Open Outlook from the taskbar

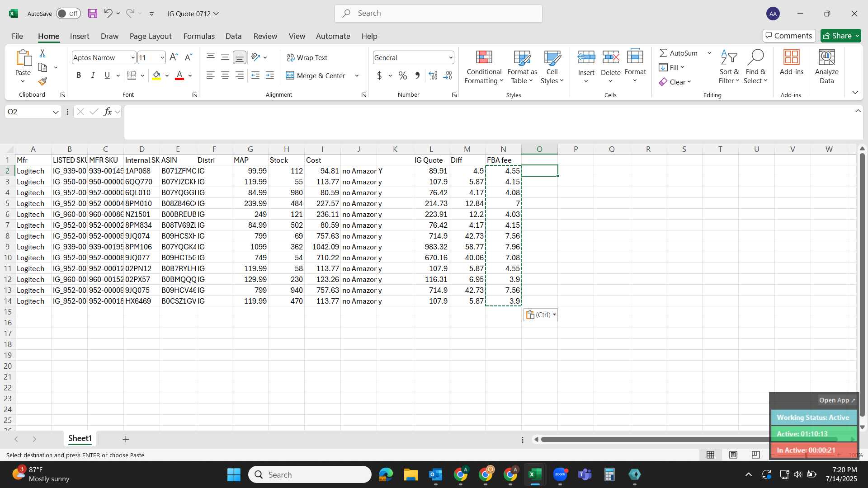click(435, 474)
